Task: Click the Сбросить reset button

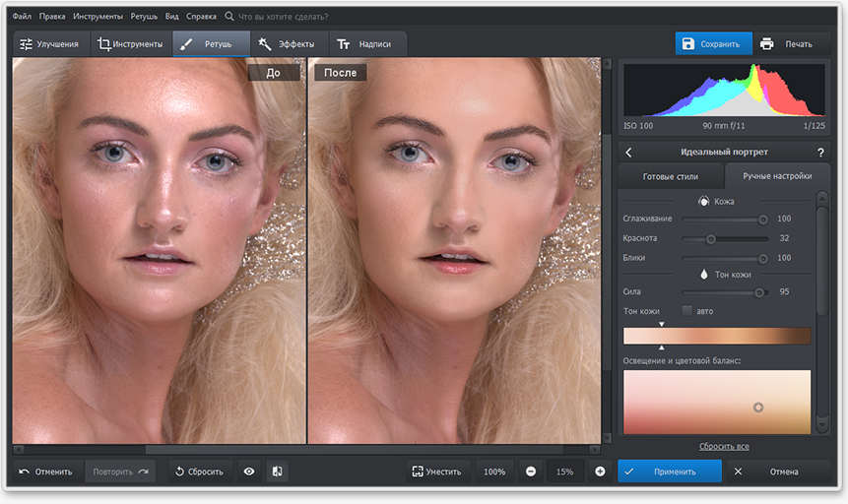Action: (200, 472)
